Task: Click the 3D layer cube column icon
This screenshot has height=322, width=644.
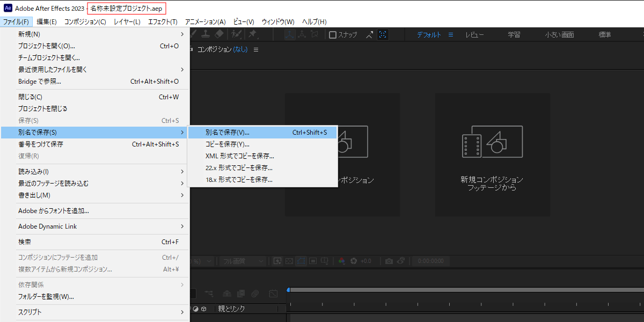Action: pos(203,309)
